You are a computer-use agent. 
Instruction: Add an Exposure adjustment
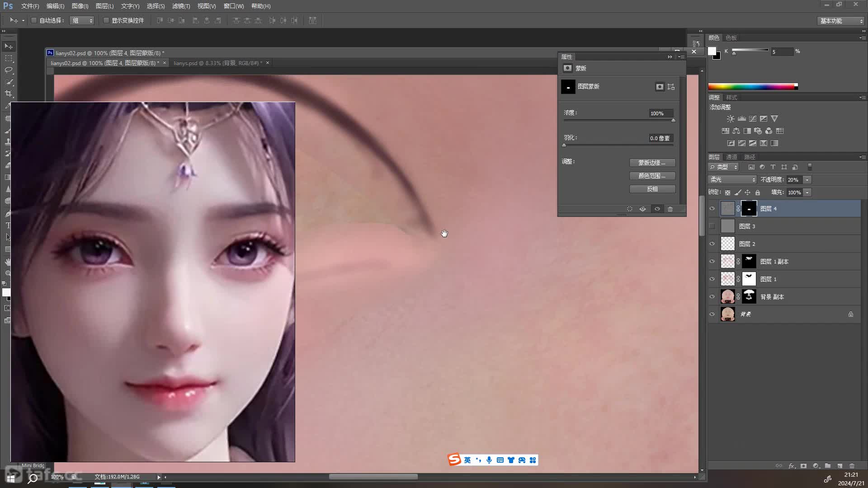pyautogui.click(x=764, y=119)
